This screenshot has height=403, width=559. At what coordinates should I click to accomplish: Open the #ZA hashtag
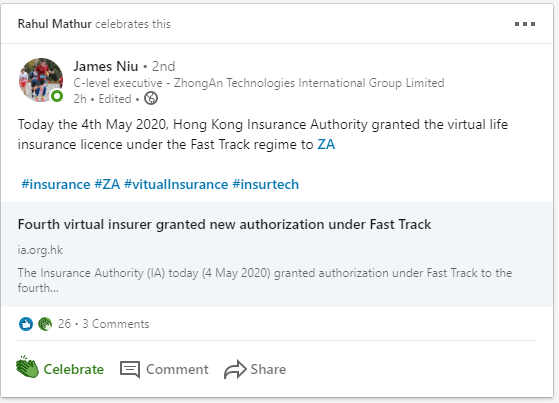(107, 184)
